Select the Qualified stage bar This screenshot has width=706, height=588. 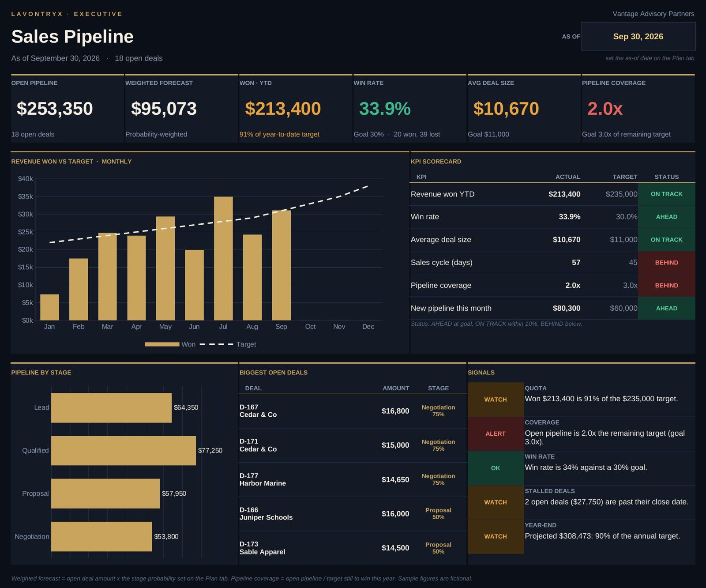(x=124, y=451)
